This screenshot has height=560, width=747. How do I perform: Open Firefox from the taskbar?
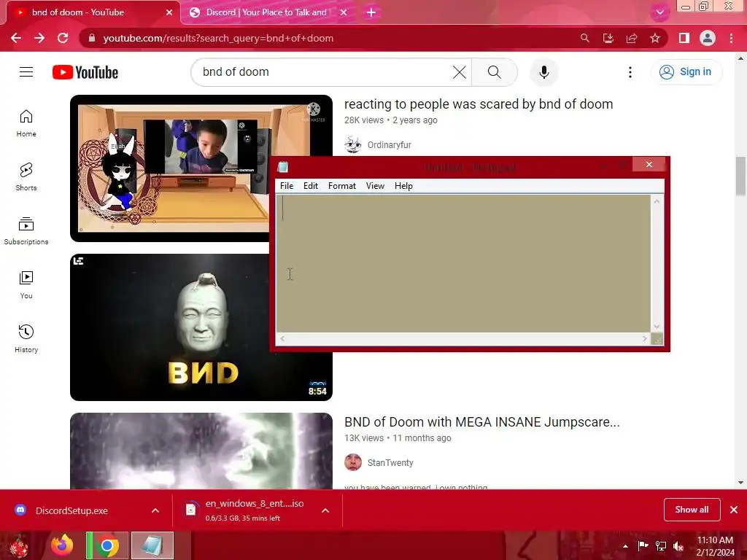pos(63,545)
